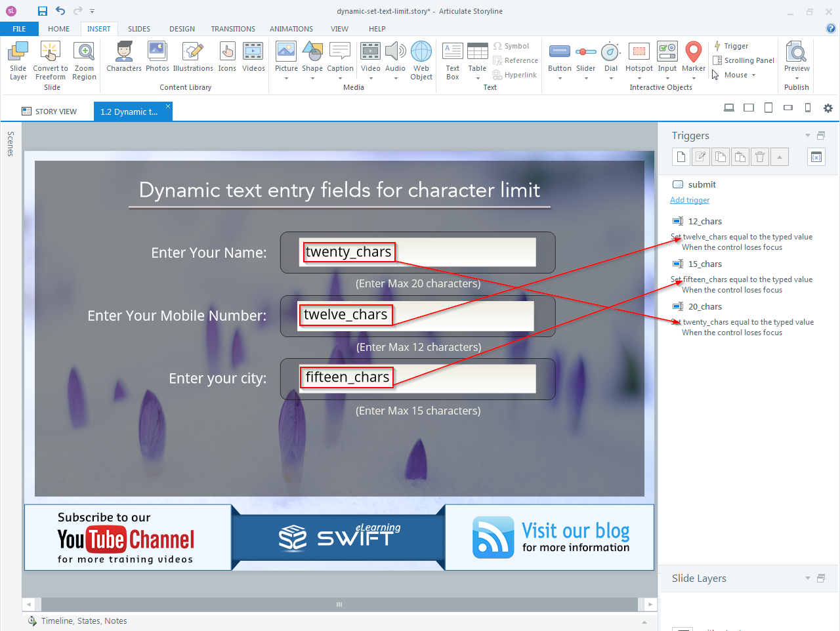Image resolution: width=840 pixels, height=631 pixels.
Task: Switch to desktop view layout icon
Action: [x=729, y=108]
